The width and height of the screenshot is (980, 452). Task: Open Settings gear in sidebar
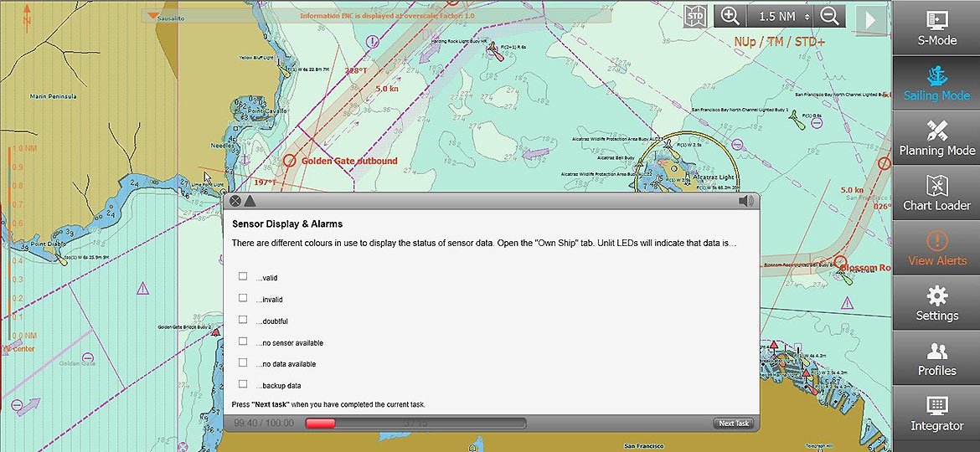point(936,303)
